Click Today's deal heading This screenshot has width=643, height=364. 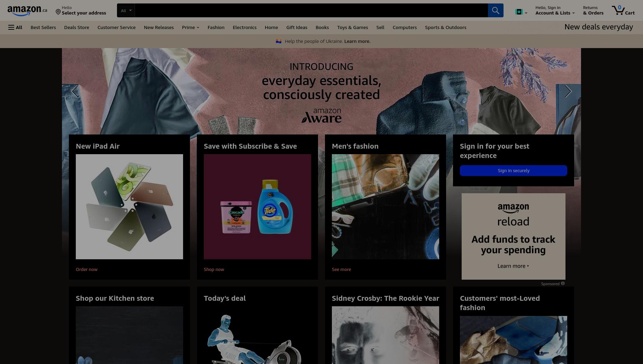225,298
